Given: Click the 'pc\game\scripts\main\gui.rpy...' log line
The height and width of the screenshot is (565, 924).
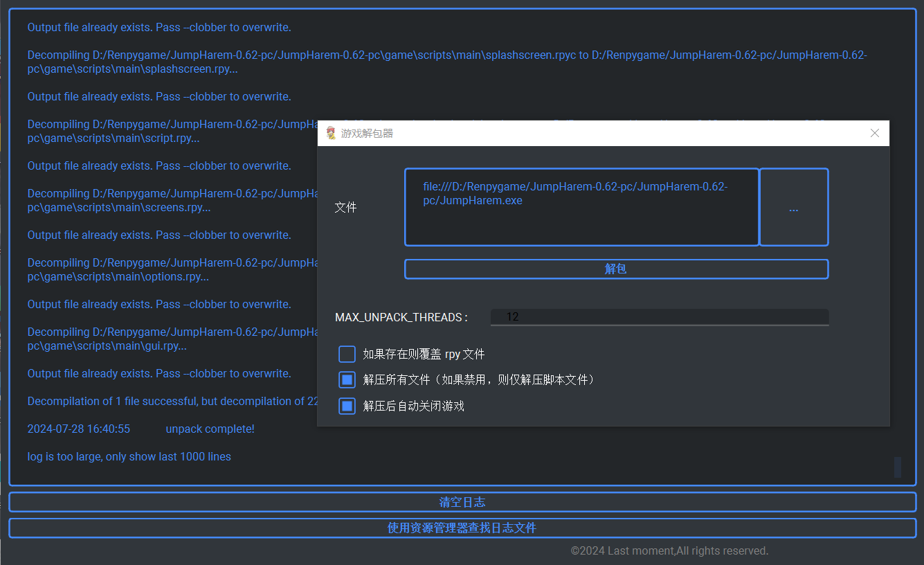Looking at the screenshot, I should coord(107,346).
